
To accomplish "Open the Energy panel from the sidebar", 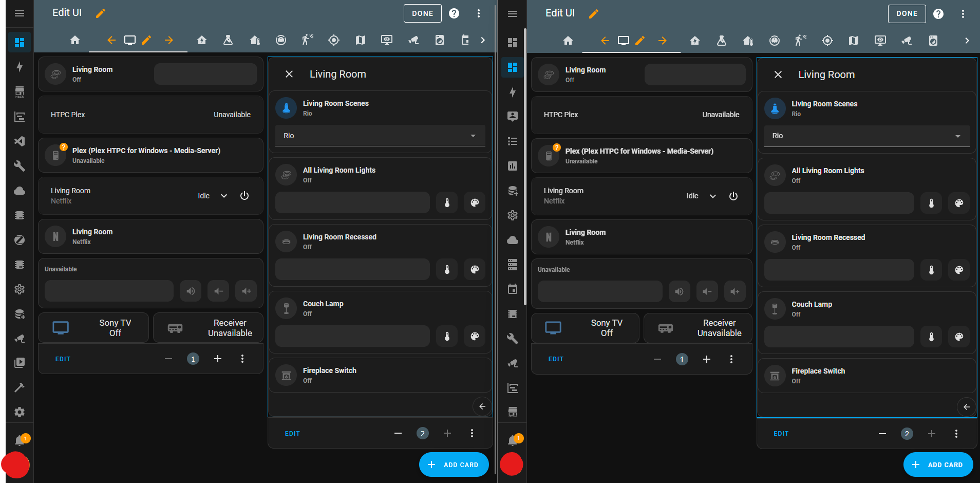I will (20, 66).
